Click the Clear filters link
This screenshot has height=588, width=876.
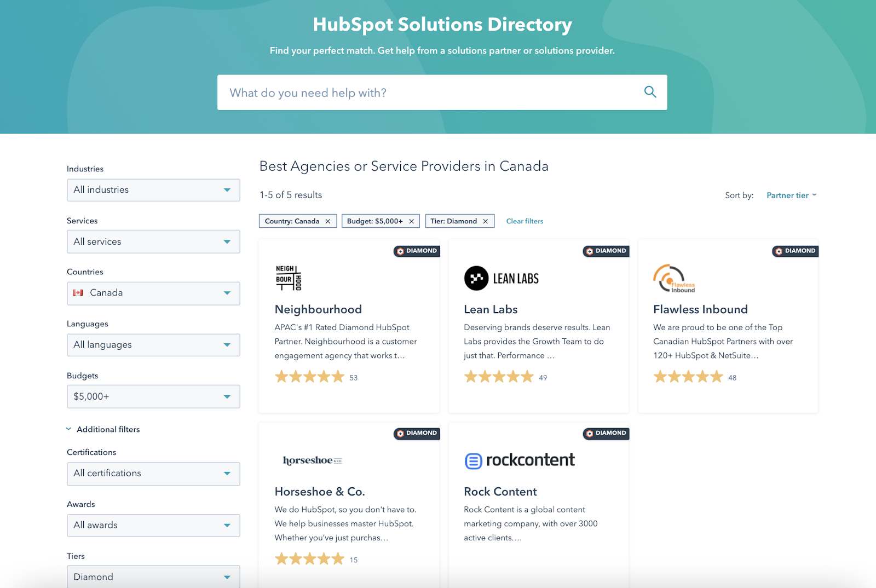(x=525, y=221)
